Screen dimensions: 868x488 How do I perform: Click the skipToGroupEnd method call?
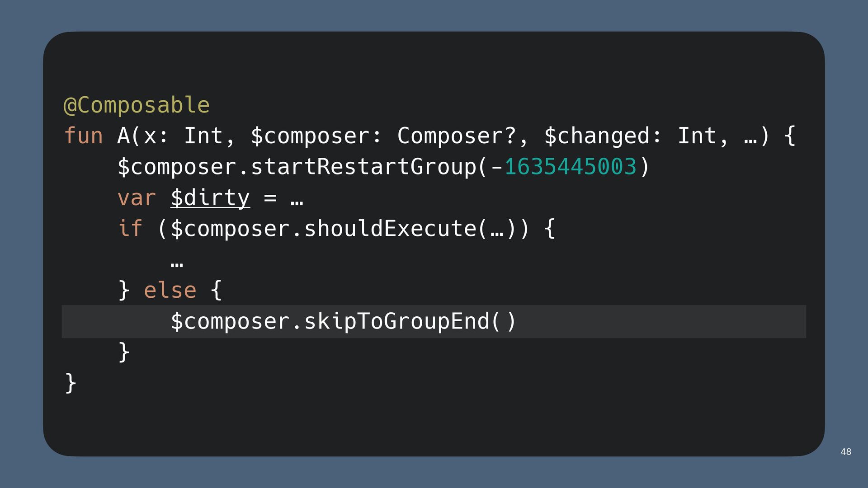click(x=396, y=321)
